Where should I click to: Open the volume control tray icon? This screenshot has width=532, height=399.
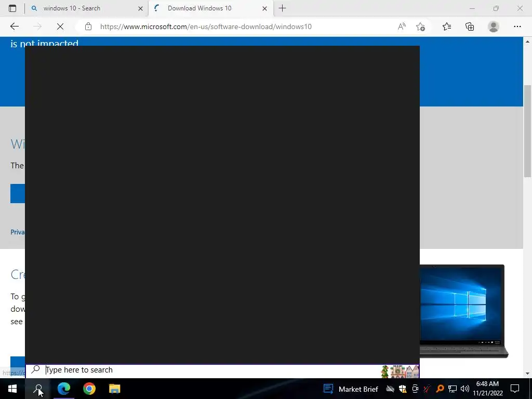pos(465,389)
